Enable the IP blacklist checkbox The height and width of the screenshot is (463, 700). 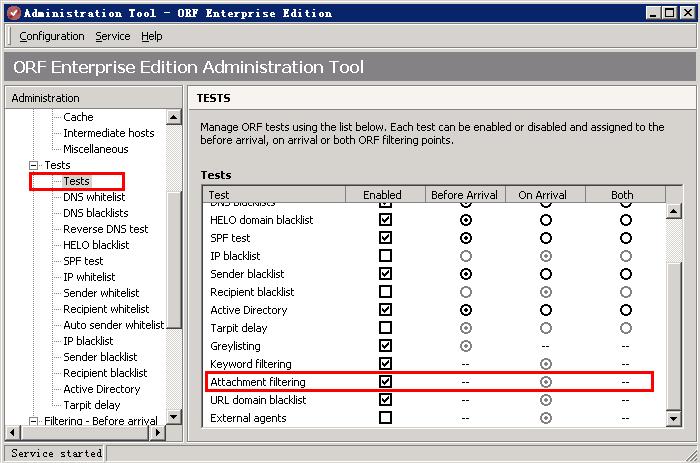pos(386,256)
